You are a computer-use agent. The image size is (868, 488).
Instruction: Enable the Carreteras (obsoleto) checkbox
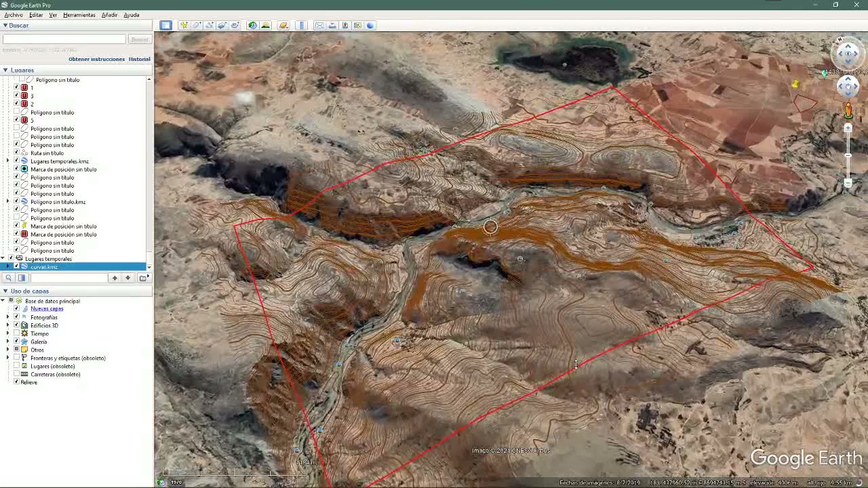pos(16,374)
